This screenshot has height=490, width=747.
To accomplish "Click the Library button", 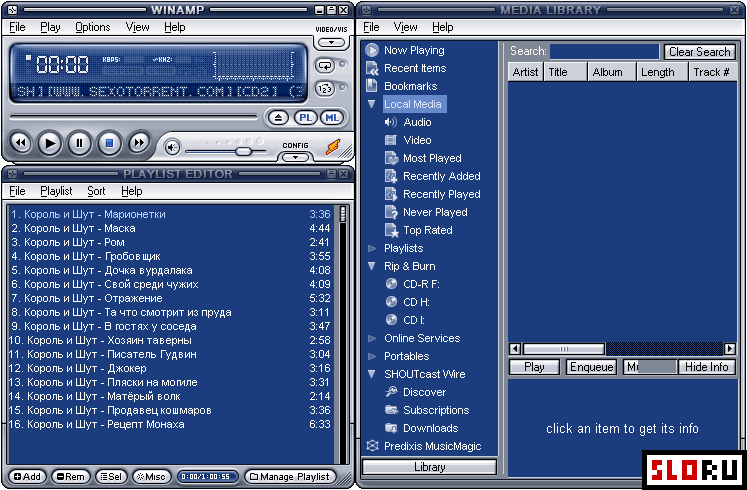I will click(x=429, y=467).
